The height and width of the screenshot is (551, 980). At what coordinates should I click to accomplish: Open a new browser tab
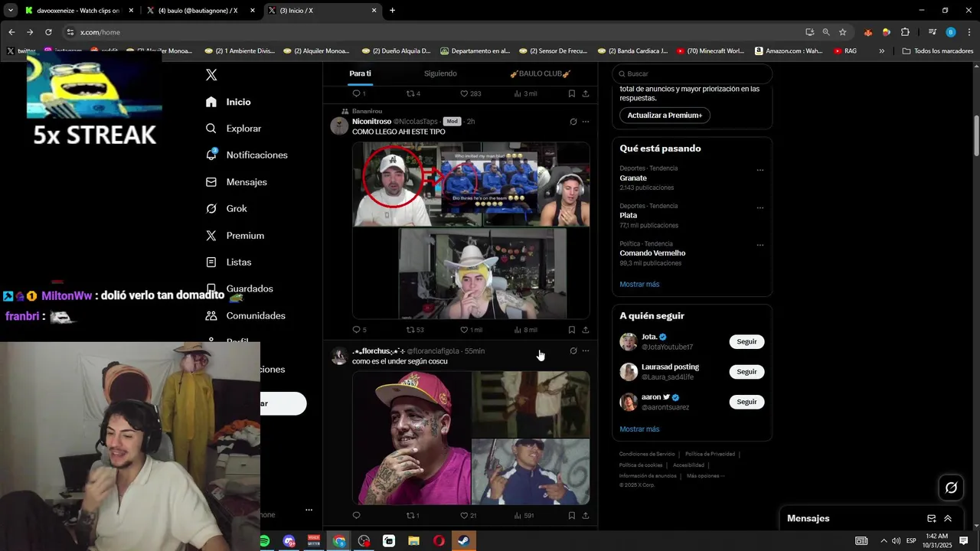point(392,11)
